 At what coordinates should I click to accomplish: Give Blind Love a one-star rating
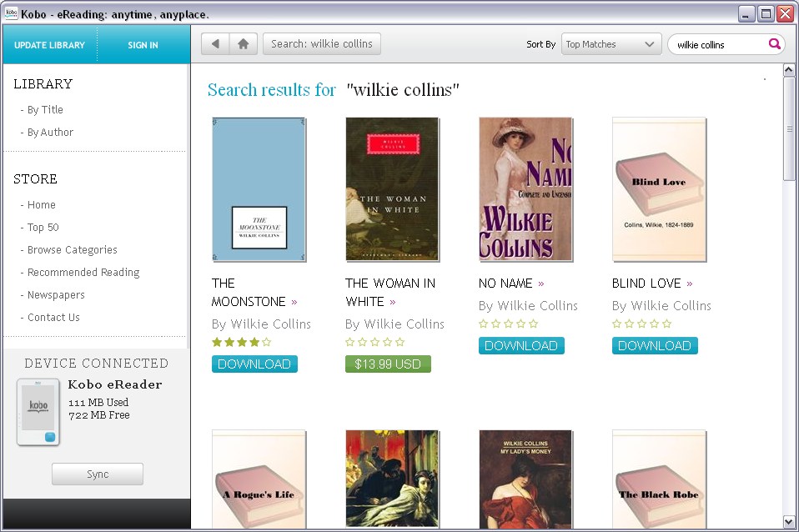616,323
